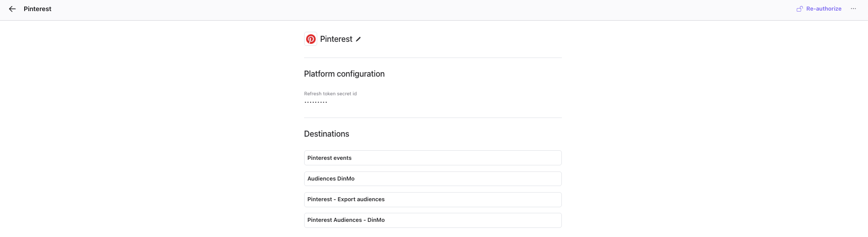This screenshot has height=237, width=868.
Task: Click the back arrow icon
Action: click(x=13, y=9)
